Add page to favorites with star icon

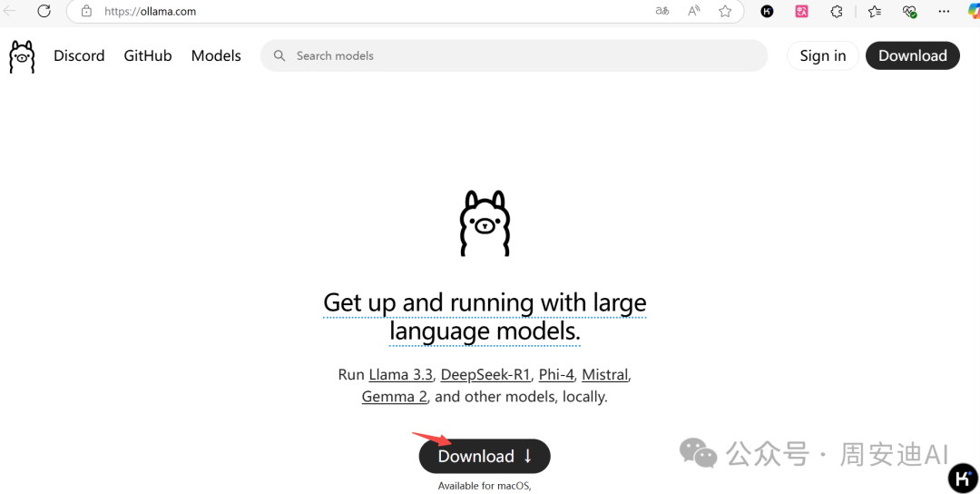point(725,11)
